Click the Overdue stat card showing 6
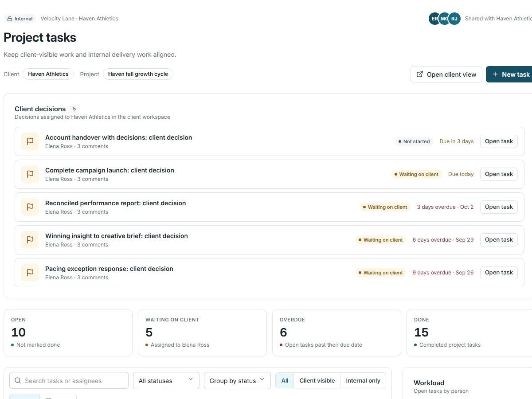 pyautogui.click(x=336, y=332)
